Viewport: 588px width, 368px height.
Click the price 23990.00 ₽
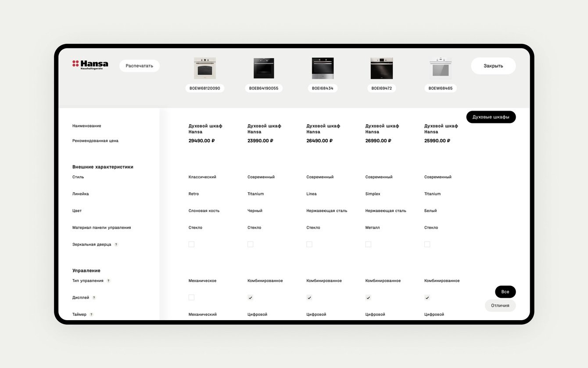(260, 141)
